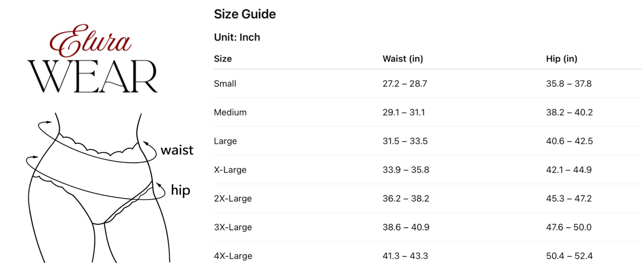Select the 4X-Large size row label
The height and width of the screenshot is (278, 644).
tap(233, 256)
